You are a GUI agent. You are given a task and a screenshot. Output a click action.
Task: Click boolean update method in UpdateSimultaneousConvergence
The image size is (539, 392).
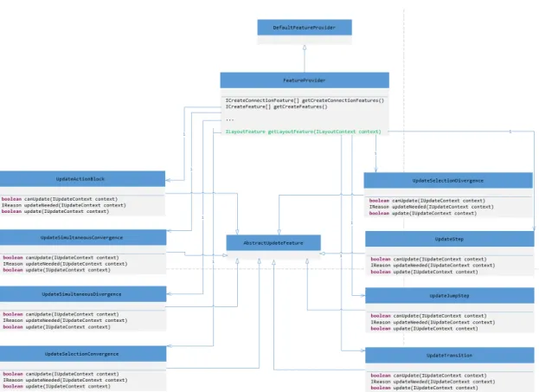[57, 270]
